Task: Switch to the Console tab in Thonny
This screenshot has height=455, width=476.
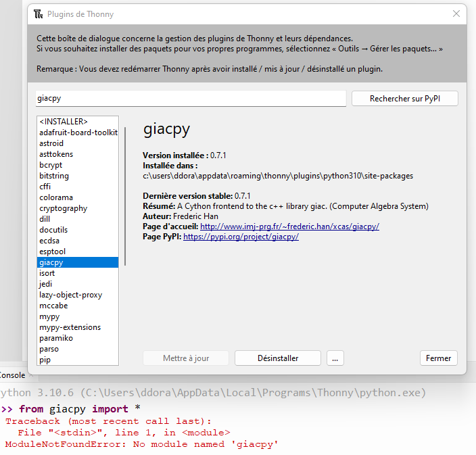Action: [12, 375]
